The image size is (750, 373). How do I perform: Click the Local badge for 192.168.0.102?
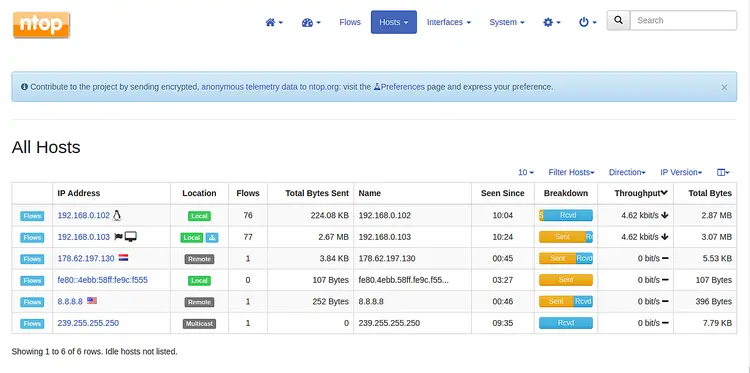[x=199, y=216]
